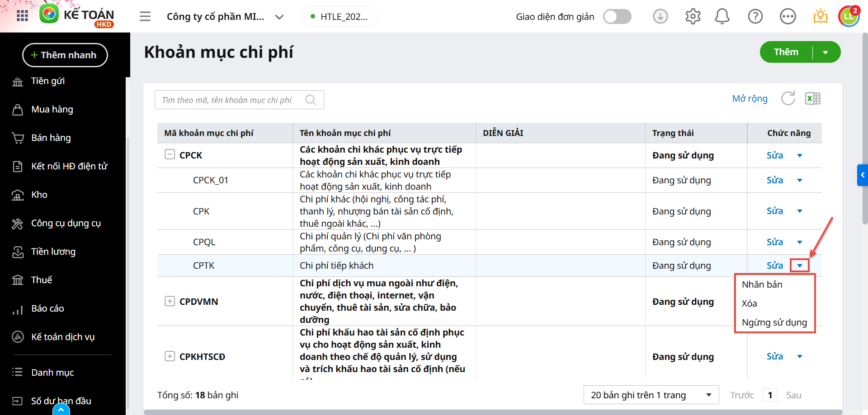The image size is (868, 415).
Task: Click the Excel export icon
Action: coord(812,98)
